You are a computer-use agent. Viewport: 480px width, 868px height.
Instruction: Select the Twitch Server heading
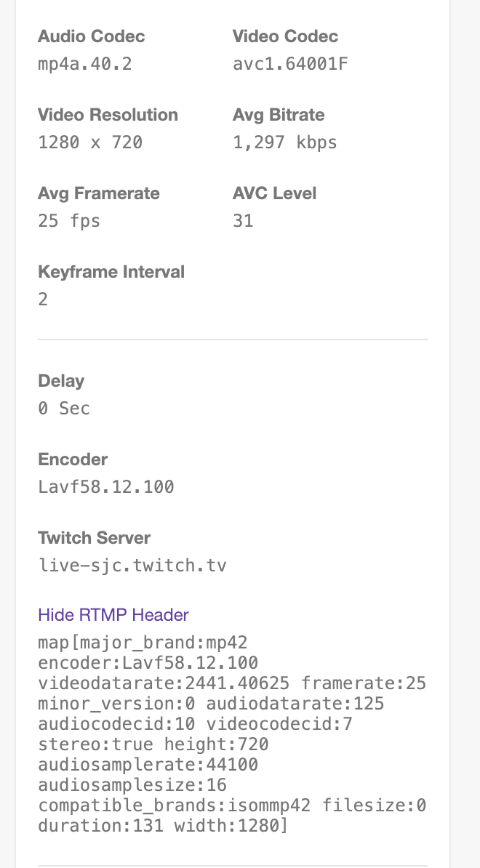click(x=94, y=537)
